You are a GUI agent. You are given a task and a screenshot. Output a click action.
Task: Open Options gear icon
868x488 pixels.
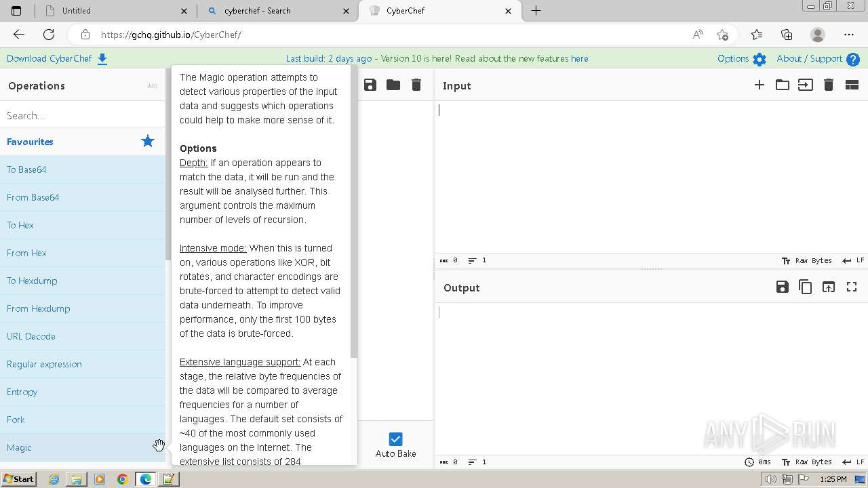point(759,59)
